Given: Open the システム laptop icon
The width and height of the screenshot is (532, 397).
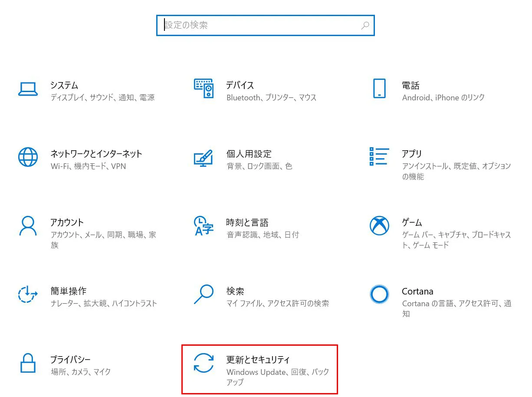Looking at the screenshot, I should pyautogui.click(x=28, y=89).
